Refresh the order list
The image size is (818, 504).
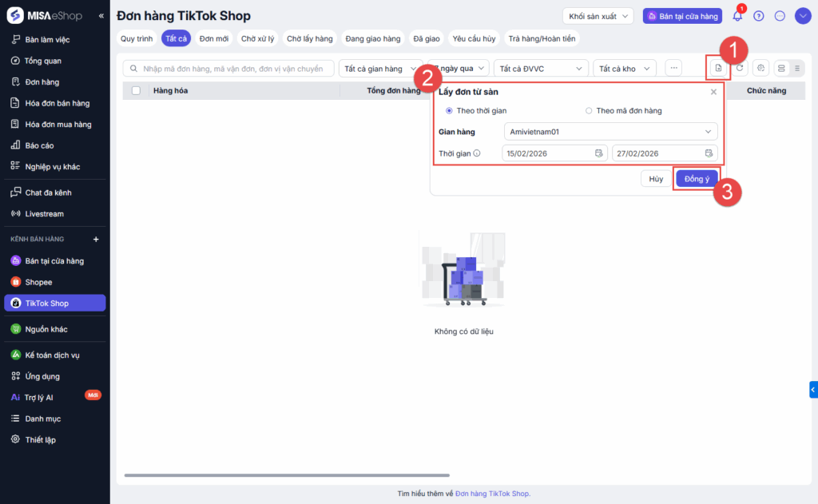(740, 69)
